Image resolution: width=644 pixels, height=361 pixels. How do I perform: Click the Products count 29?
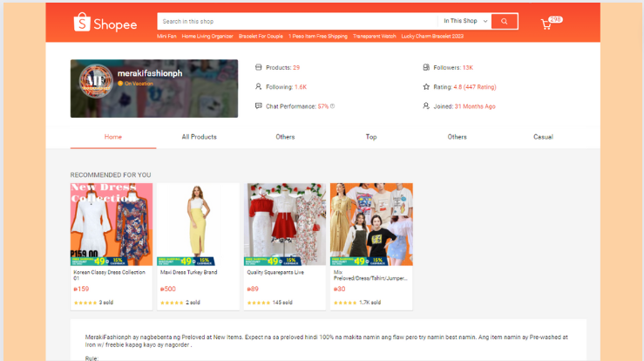coord(296,67)
